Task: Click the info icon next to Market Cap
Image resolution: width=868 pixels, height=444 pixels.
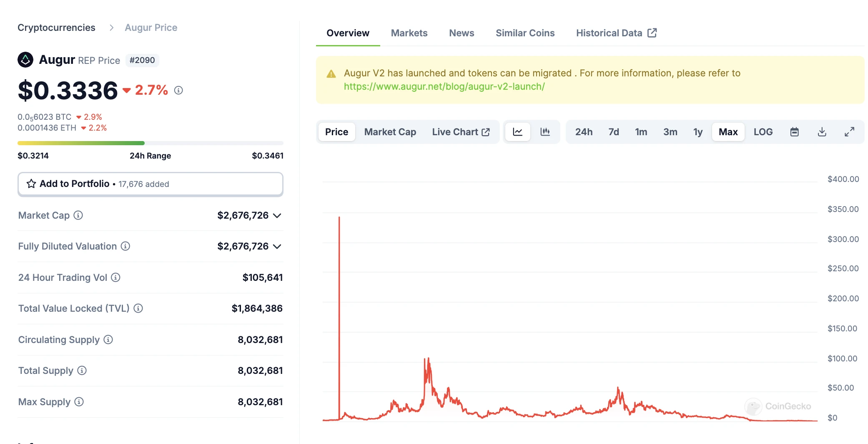Action: [78, 215]
